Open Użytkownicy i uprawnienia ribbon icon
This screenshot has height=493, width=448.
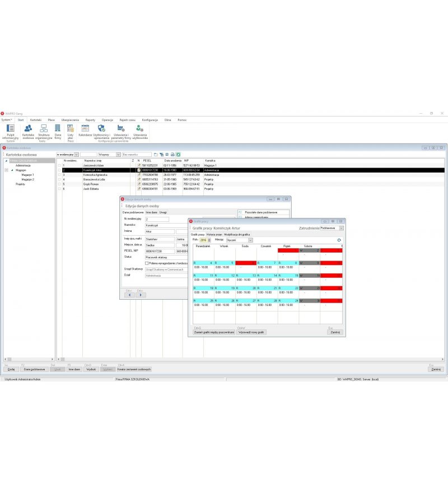click(101, 132)
